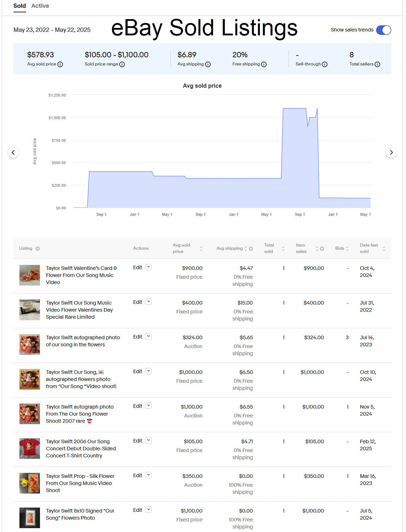The width and height of the screenshot is (406, 532).
Task: Sort listings by Date last sold
Action: [384, 249]
